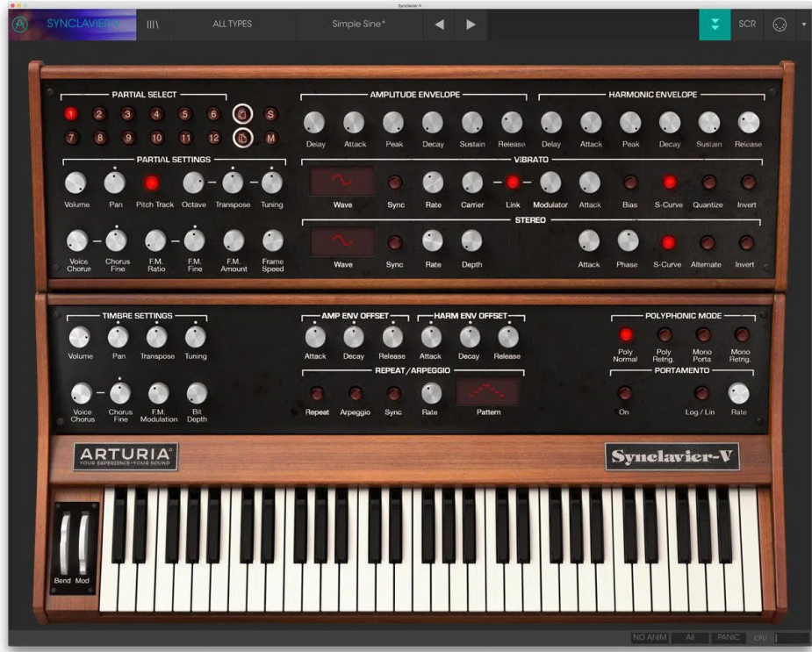Click the paste partial icon button
Screen dimensions: 812x652
pos(242,138)
